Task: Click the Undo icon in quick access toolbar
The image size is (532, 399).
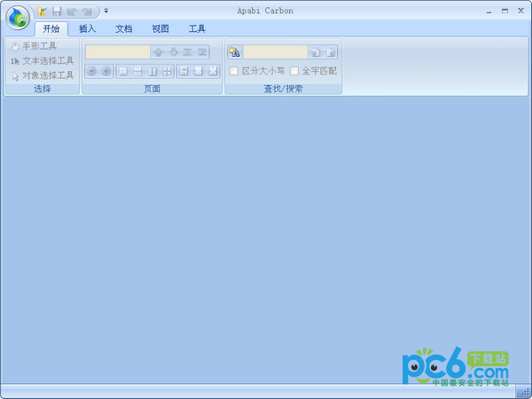Action: 72,12
